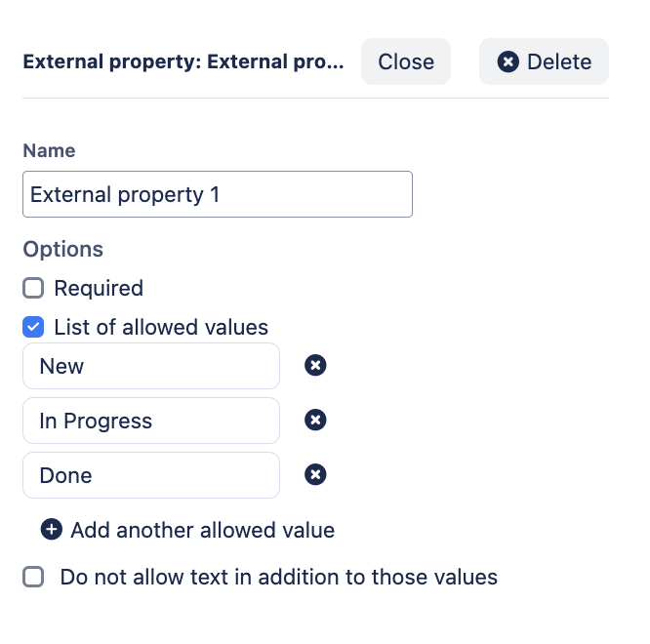
Task: Tick the "Do not allow text" checkbox
Action: (x=33, y=577)
